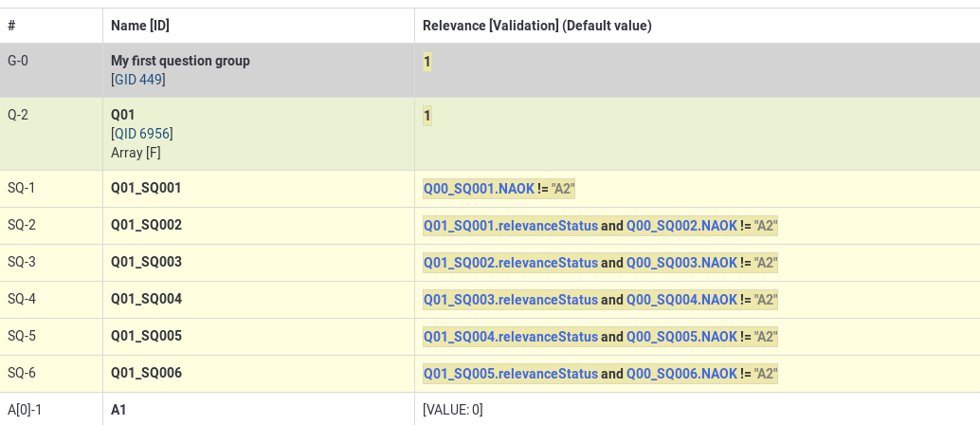Image resolution: width=980 pixels, height=425 pixels.
Task: Click the "#" column header
Action: tap(11, 26)
